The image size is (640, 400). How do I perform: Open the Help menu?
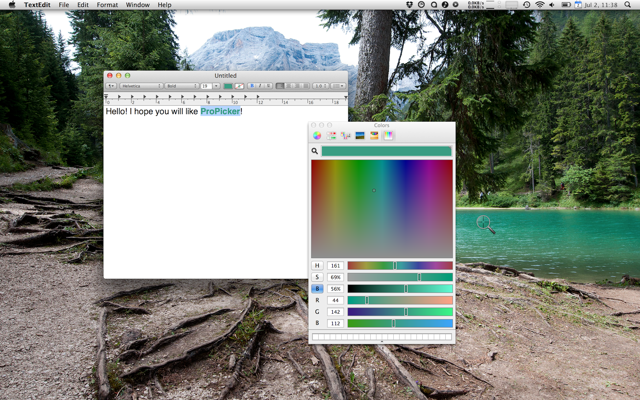(164, 5)
